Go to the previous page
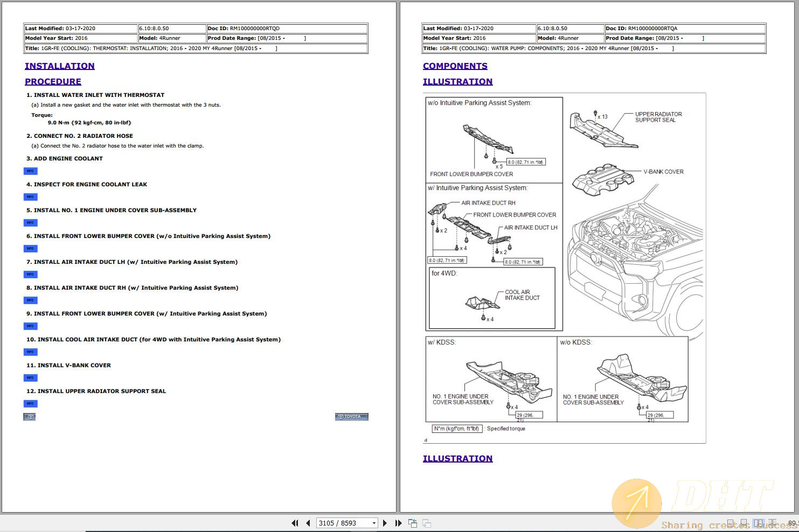The width and height of the screenshot is (799, 532). tap(308, 523)
